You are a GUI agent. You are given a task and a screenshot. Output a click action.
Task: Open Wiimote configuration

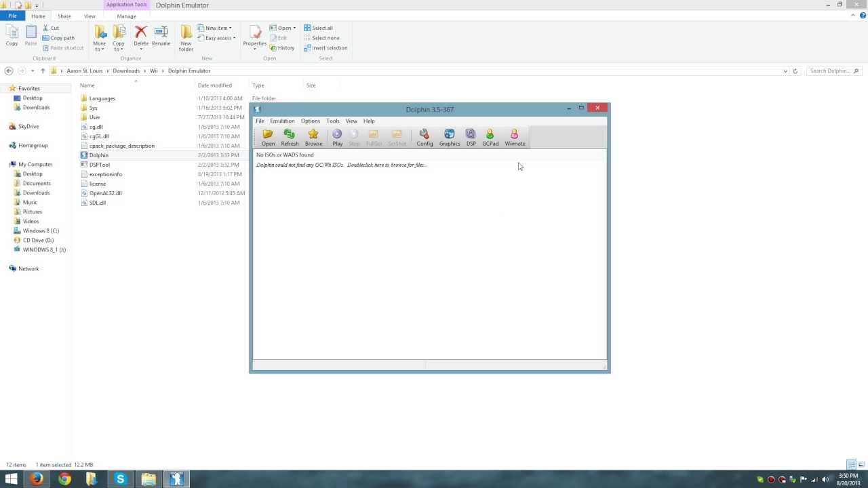coord(515,138)
